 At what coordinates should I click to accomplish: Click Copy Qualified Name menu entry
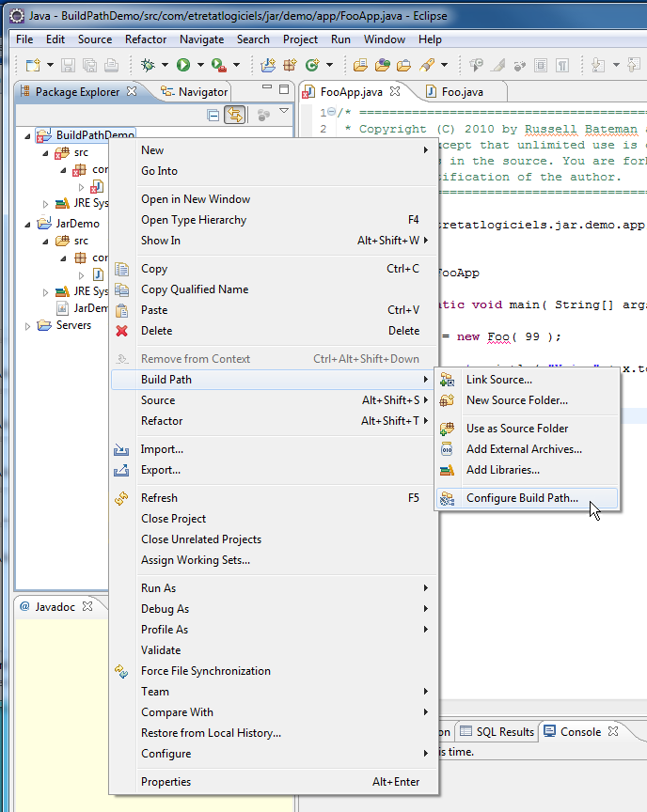click(274, 289)
